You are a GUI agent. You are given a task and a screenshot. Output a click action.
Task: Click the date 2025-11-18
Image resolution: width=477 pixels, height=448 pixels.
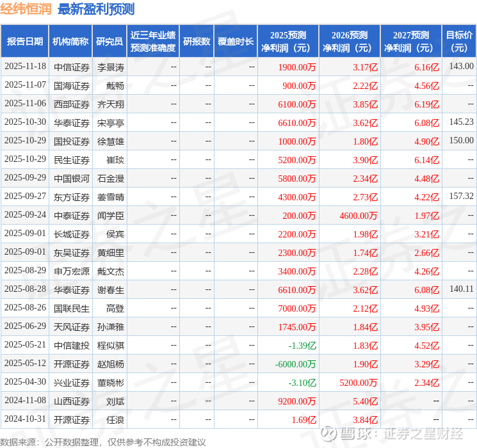point(25,67)
